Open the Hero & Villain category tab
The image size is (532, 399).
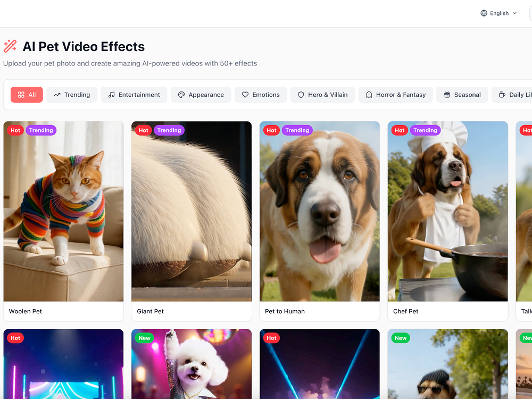tap(322, 95)
